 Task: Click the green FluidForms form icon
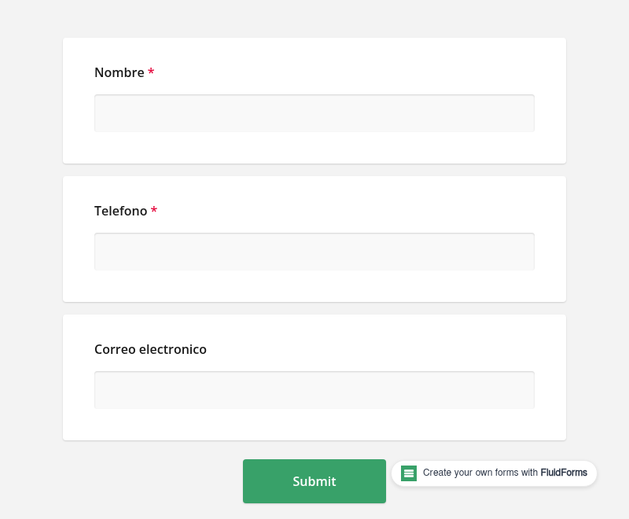(x=409, y=473)
